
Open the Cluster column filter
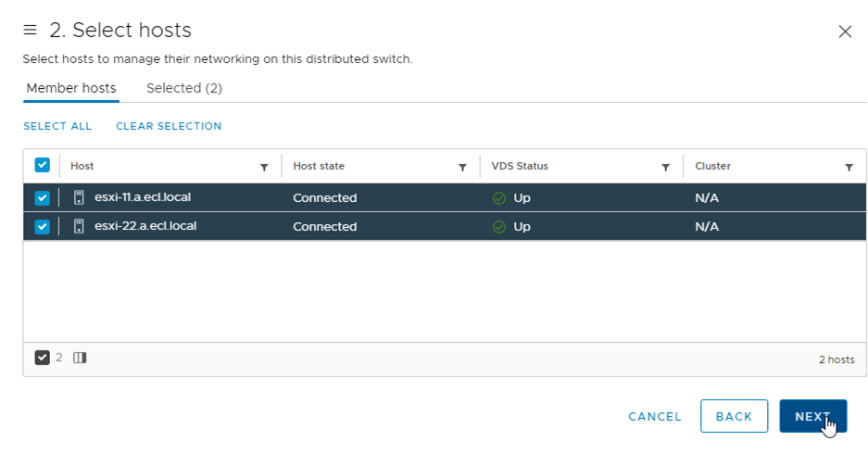(849, 168)
